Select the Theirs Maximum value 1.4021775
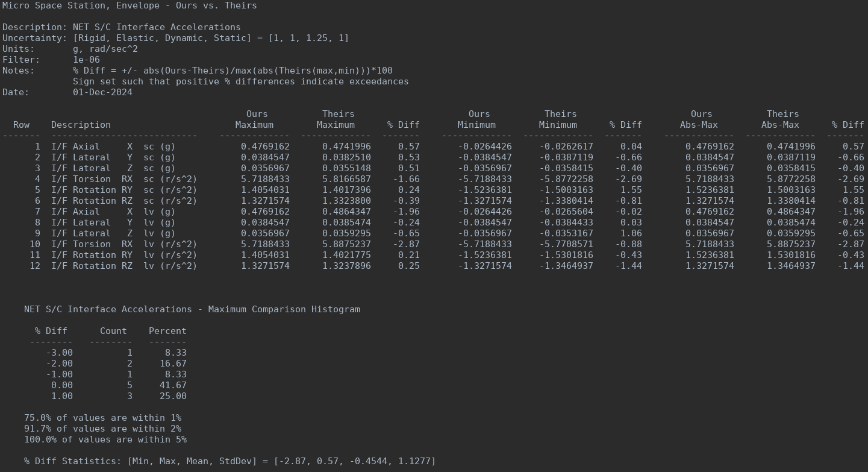Viewport: 868px width, 472px height. (346, 255)
